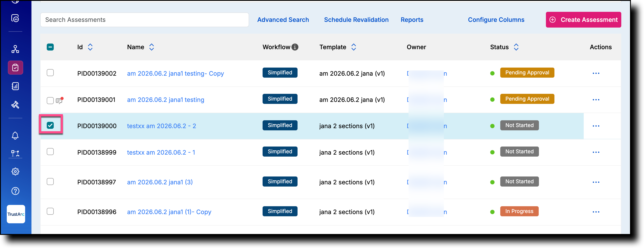
Task: Open the settings gear icon
Action: tap(15, 172)
